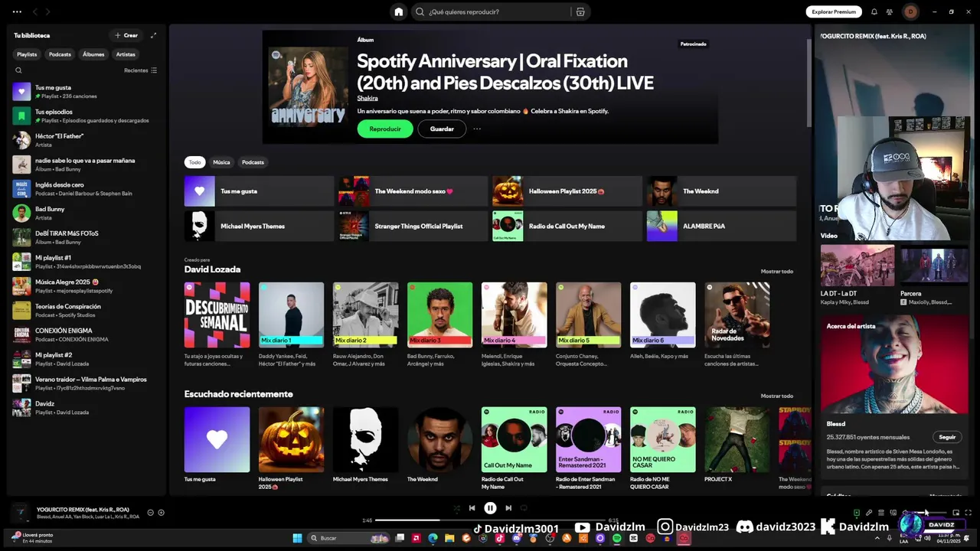
Task: Filter the library by Podcasts
Action: coord(60,54)
